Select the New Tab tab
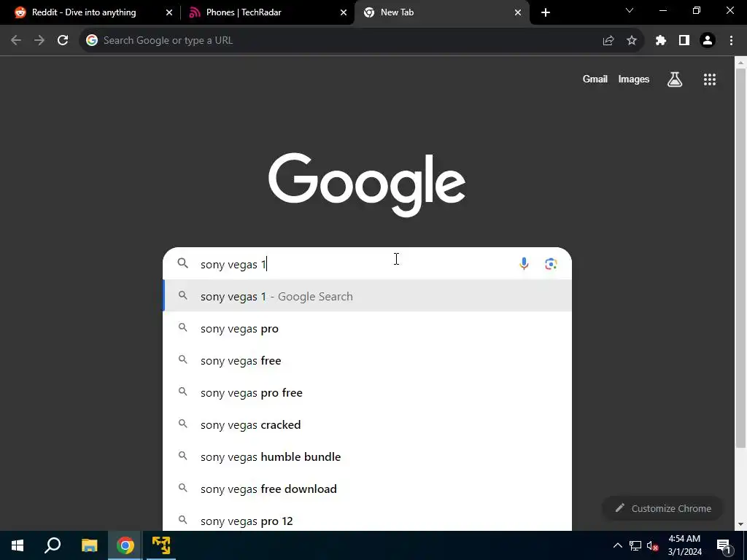The width and height of the screenshot is (747, 560). coord(441,12)
